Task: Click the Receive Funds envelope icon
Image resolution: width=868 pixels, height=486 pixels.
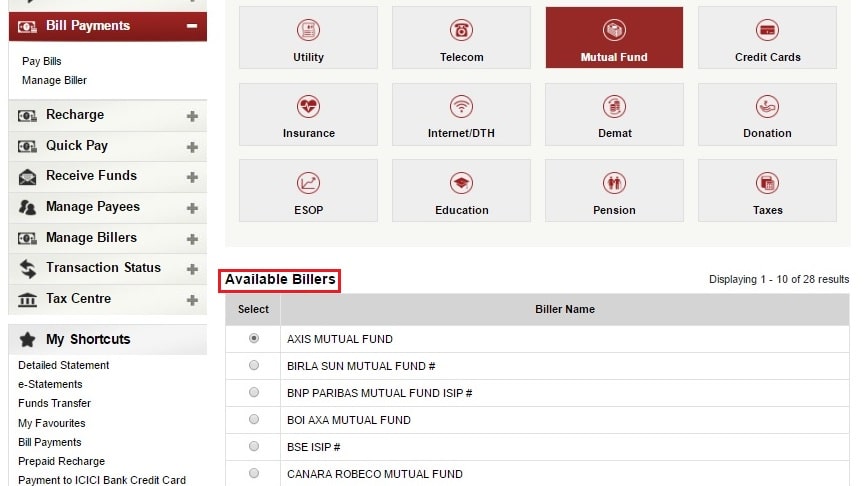Action: coord(27,177)
